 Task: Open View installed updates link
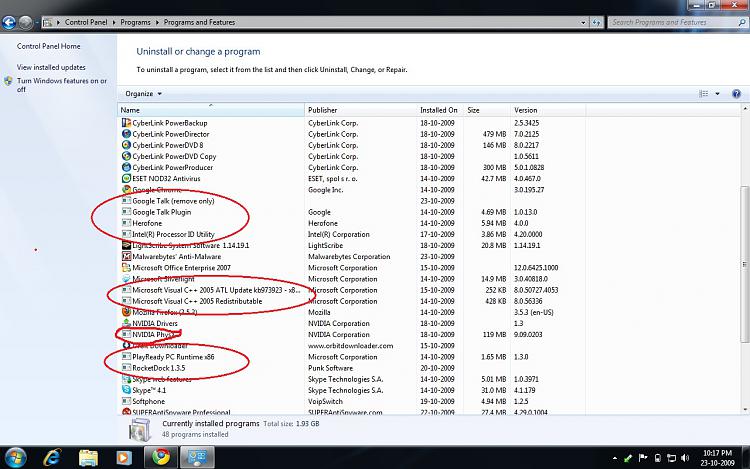pos(51,67)
